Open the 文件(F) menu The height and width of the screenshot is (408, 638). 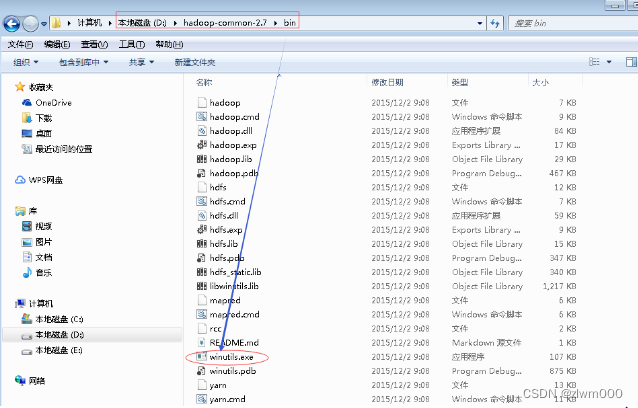pos(20,44)
